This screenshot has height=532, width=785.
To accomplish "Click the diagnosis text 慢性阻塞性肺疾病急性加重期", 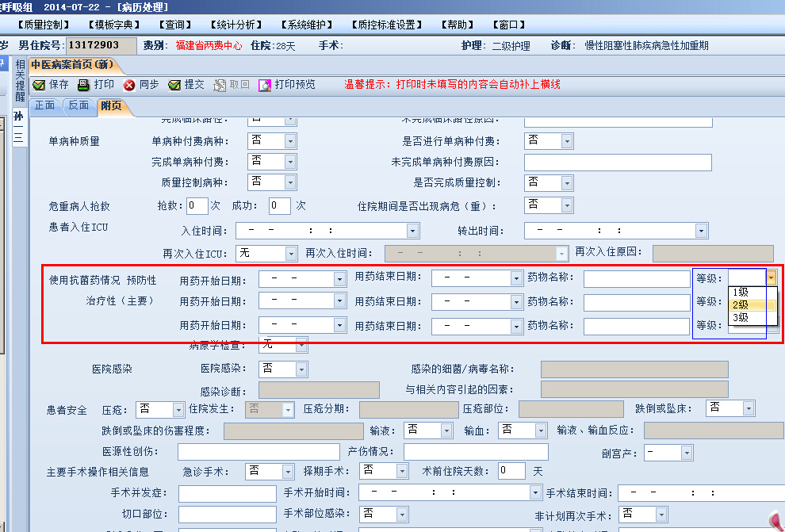I will tap(646, 46).
